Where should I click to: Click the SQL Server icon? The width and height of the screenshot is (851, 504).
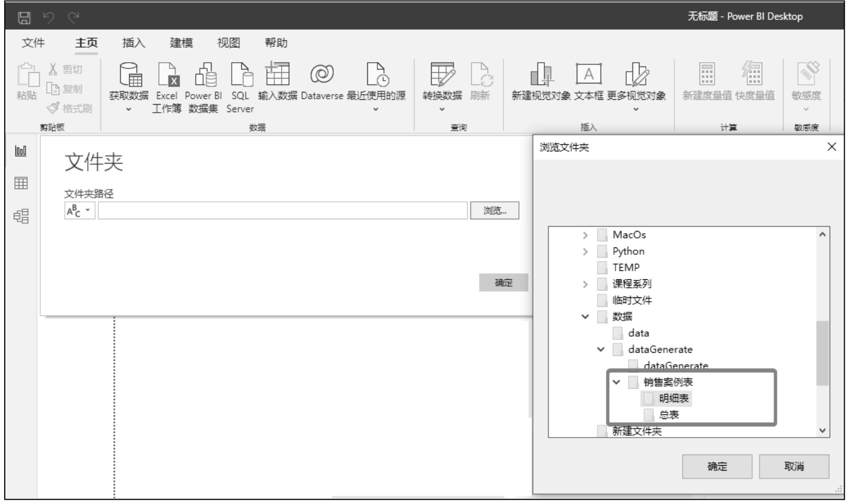point(242,74)
